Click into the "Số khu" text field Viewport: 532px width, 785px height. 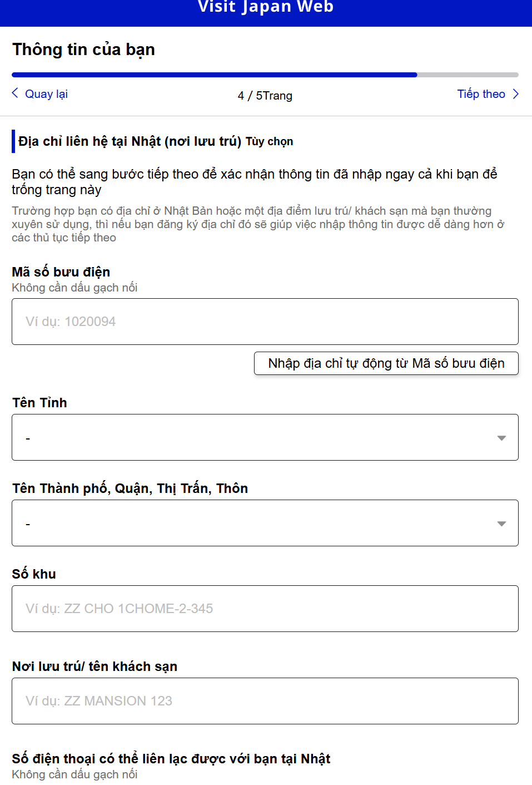(265, 609)
